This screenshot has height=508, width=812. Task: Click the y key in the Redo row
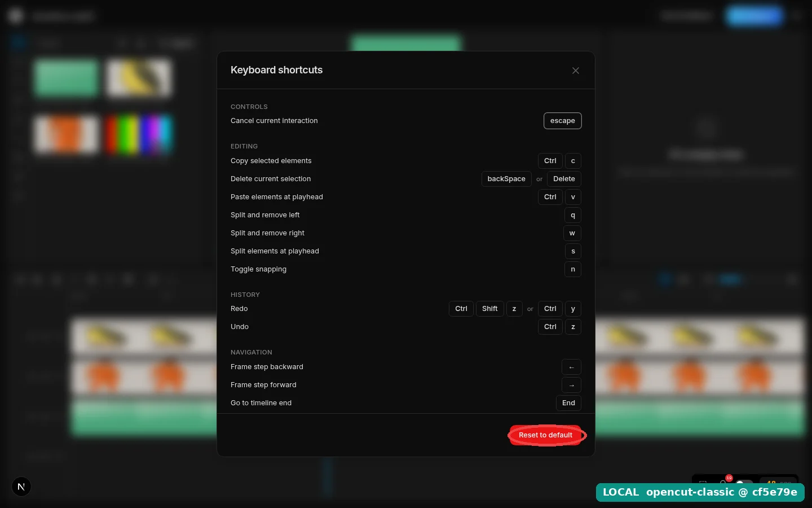(573, 309)
